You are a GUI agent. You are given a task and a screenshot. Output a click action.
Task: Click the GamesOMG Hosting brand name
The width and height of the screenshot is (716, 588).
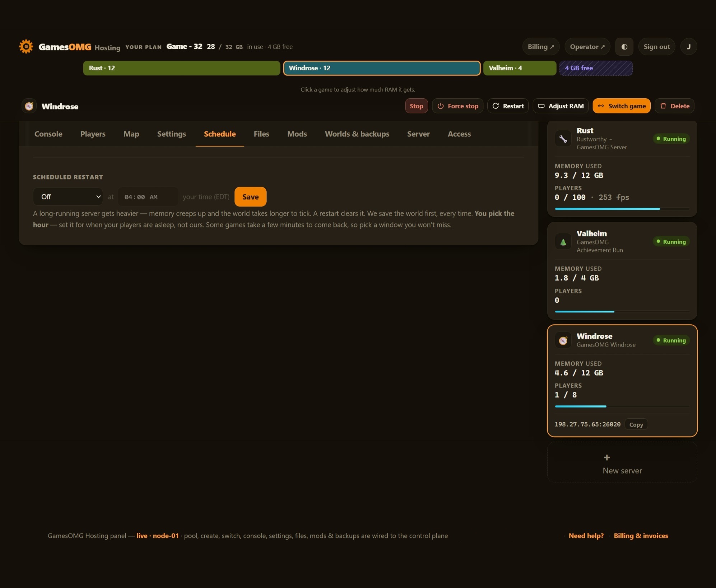[80, 47]
